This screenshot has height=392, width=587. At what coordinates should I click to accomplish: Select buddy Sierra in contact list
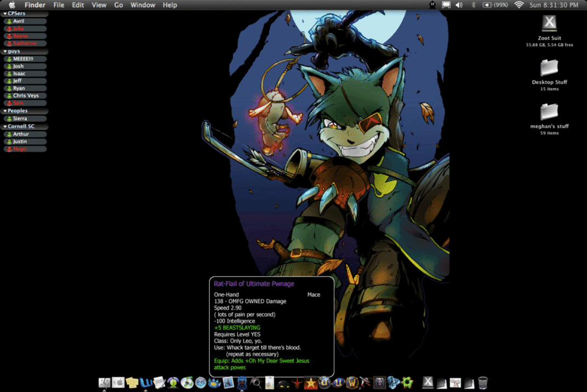25,118
